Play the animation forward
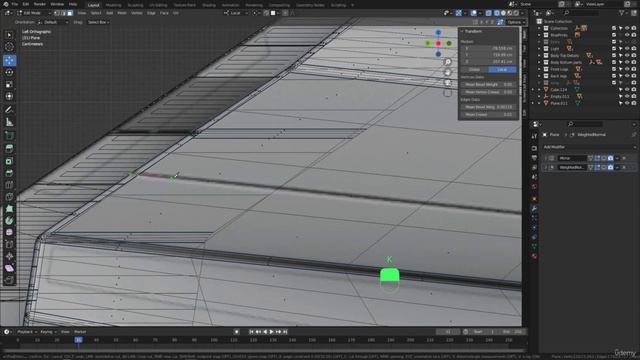The height and width of the screenshot is (360, 640). pyautogui.click(x=271, y=332)
